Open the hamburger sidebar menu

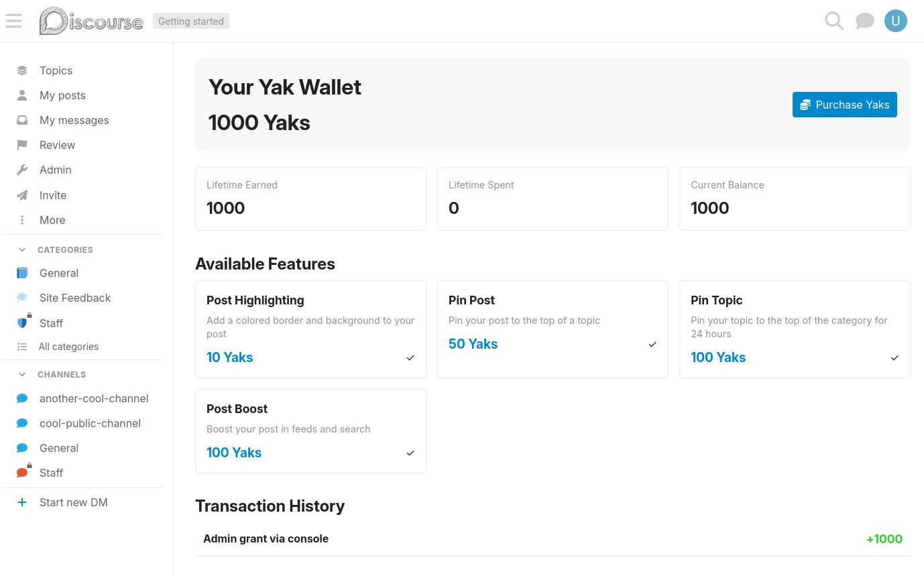13,21
